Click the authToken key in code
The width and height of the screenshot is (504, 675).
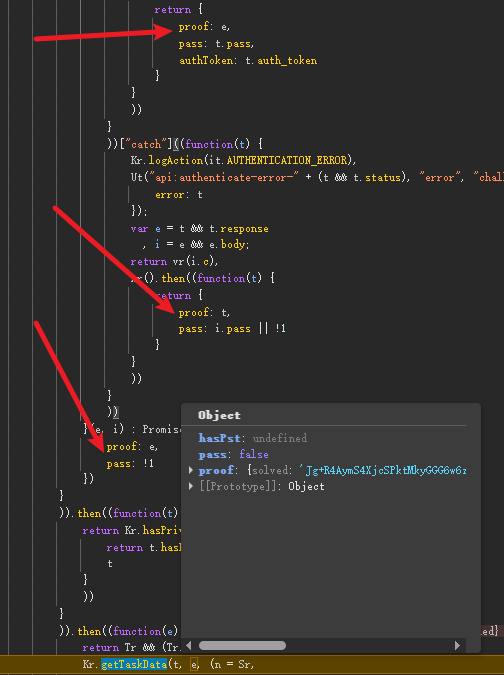pyautogui.click(x=206, y=61)
